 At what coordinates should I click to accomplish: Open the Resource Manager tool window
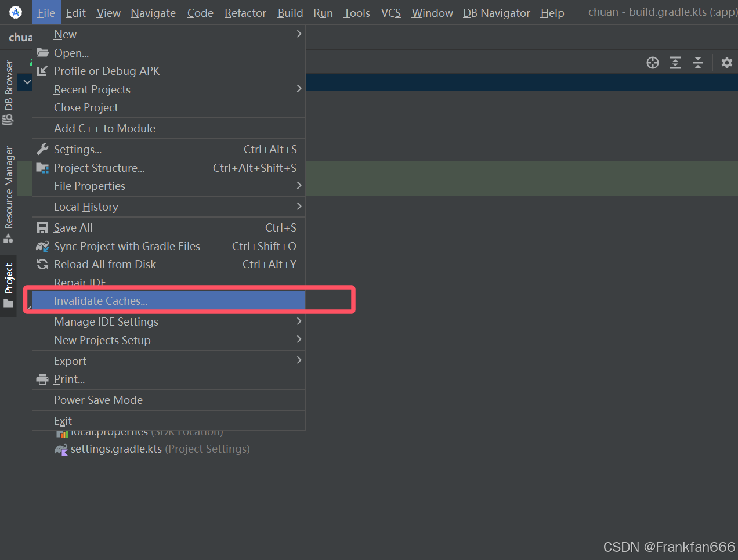coord(8,186)
